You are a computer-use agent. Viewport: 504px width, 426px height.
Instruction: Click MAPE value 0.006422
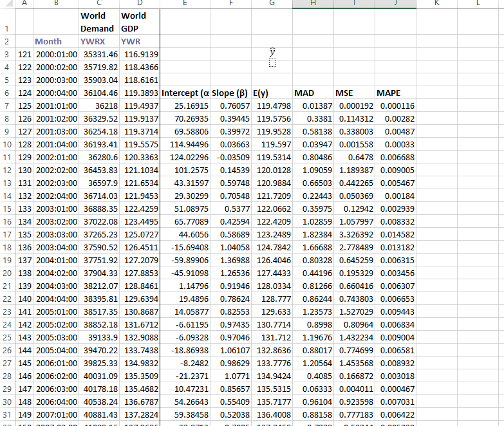point(395,415)
